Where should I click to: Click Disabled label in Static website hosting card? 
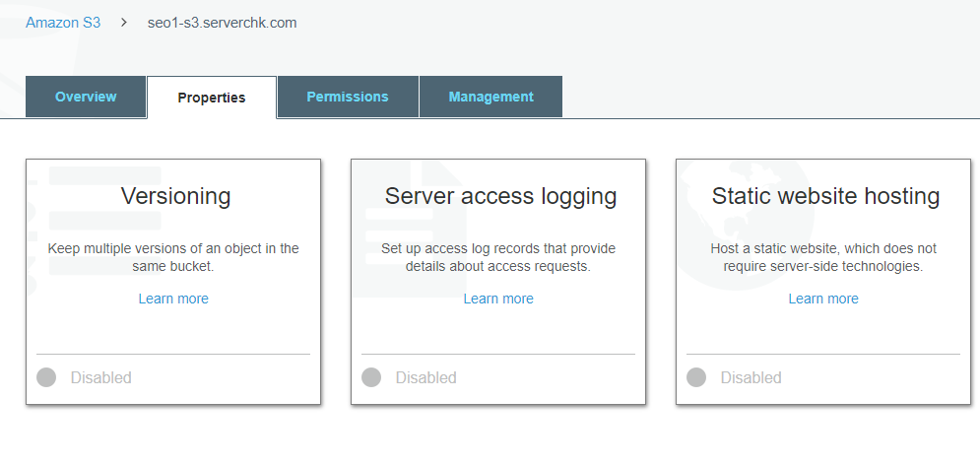(751, 377)
